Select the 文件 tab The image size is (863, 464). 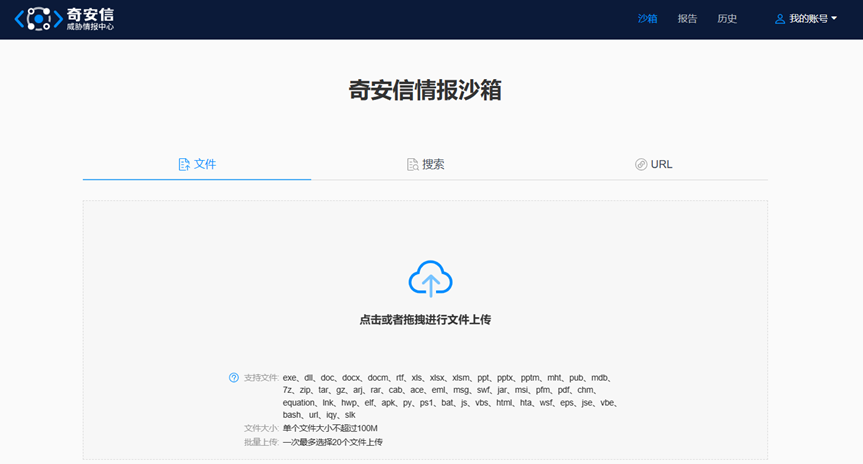(x=197, y=164)
